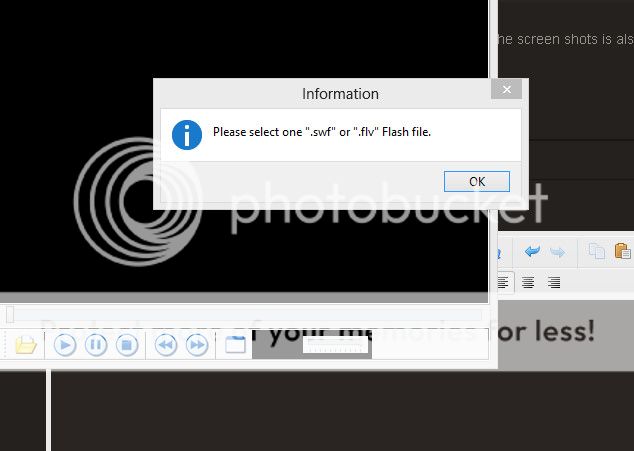Center align the text
The image size is (634, 451).
(x=528, y=283)
